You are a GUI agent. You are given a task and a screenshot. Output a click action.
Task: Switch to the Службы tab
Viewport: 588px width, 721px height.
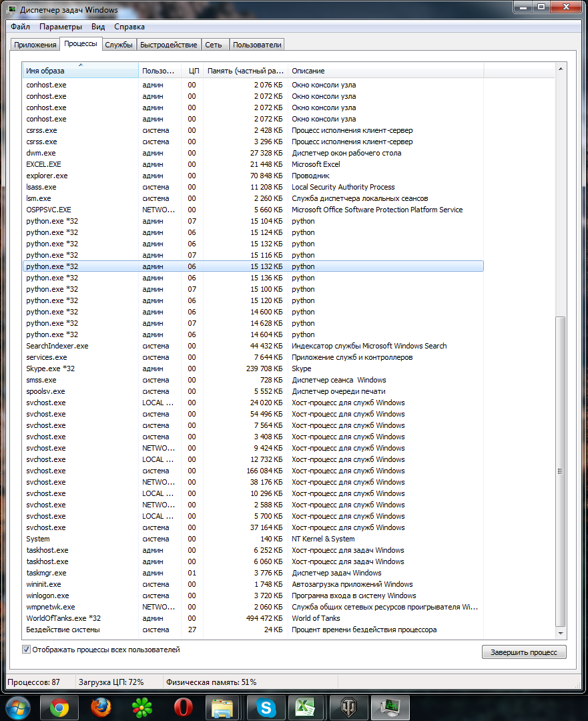(119, 45)
